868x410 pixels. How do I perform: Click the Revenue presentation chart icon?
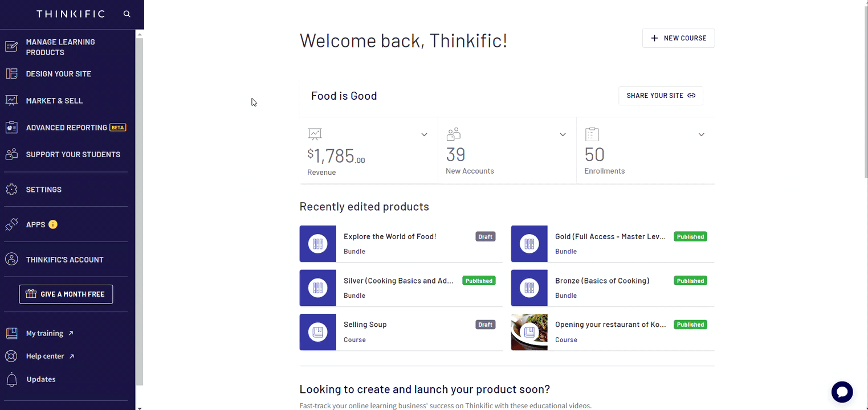click(315, 134)
